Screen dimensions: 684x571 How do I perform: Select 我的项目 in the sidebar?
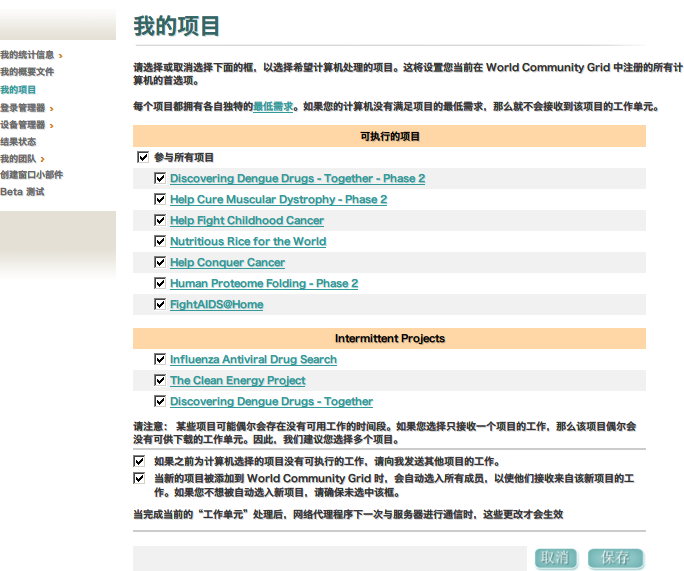pos(18,89)
